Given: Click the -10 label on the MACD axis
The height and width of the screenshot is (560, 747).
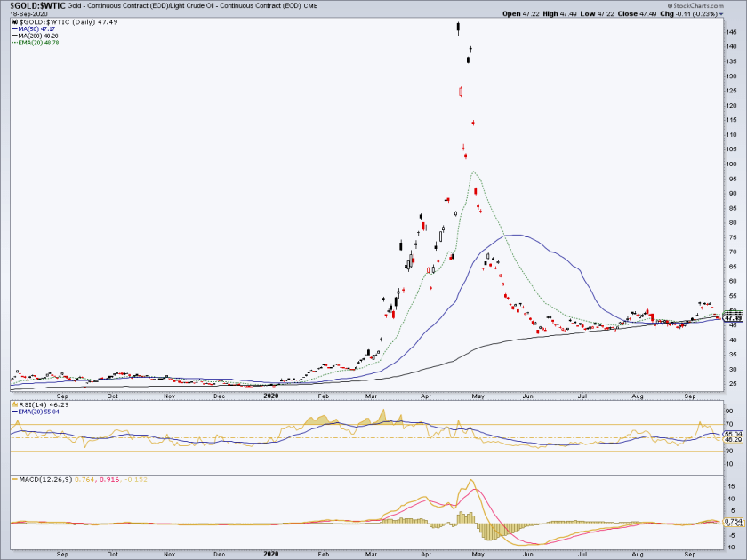Looking at the screenshot, I should pyautogui.click(x=731, y=547).
